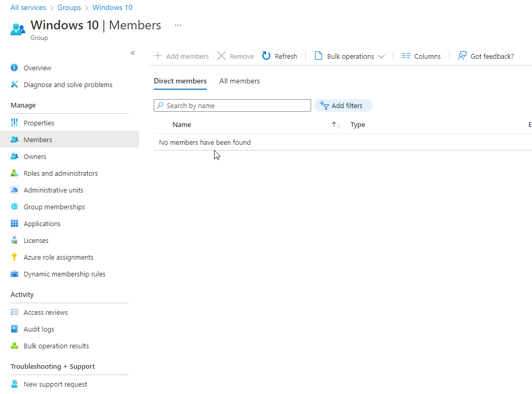The width and height of the screenshot is (532, 394).
Task: Click the Got feedback icon
Action: click(462, 56)
